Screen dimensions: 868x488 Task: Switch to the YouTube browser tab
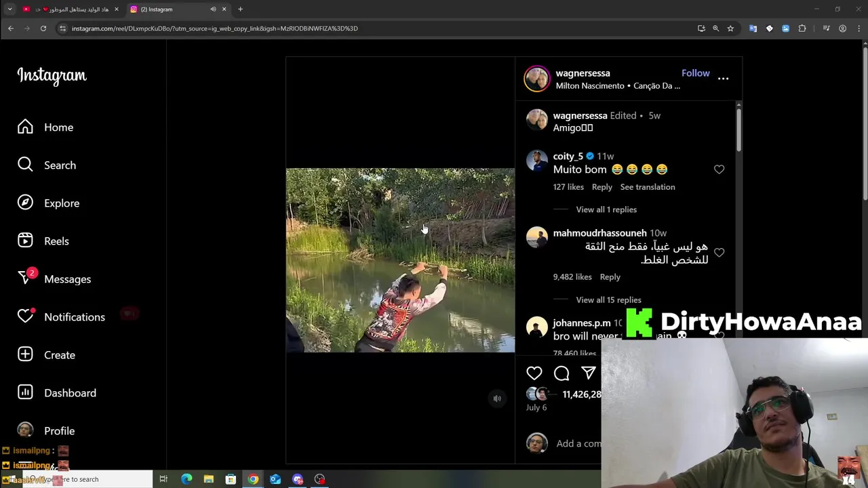tap(70, 9)
